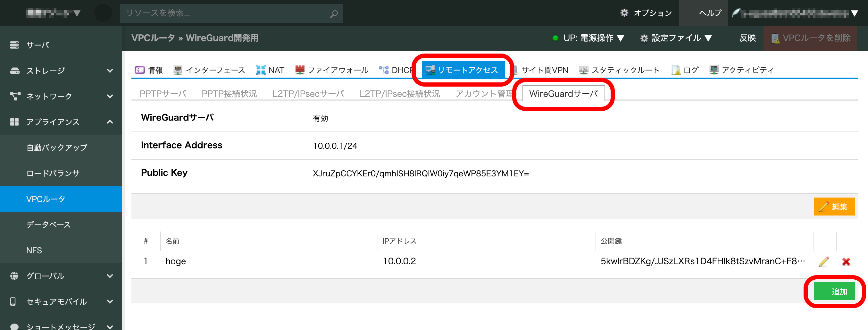Open the ファイアウォール settings icon
Image resolution: width=868 pixels, height=330 pixels.
pos(300,70)
